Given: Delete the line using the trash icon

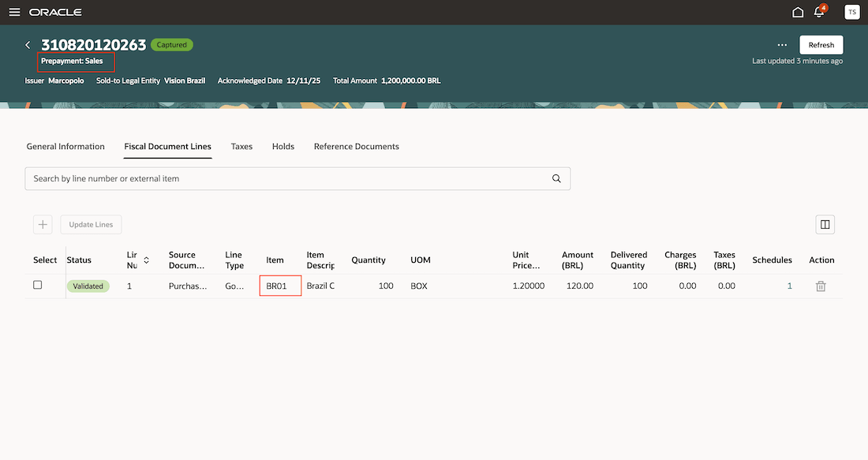Looking at the screenshot, I should click(x=821, y=286).
